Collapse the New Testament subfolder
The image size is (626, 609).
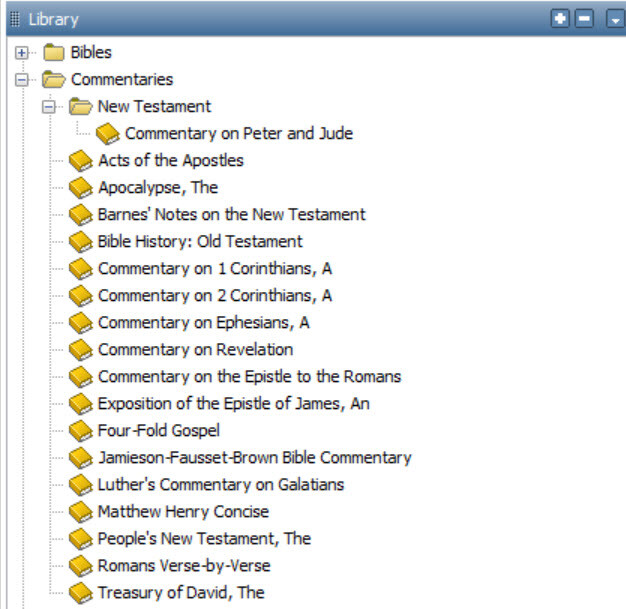(49, 107)
